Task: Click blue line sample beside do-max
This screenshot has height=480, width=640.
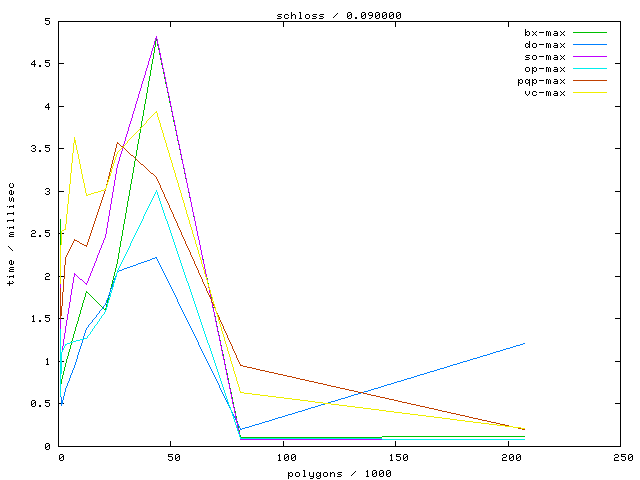Action: pyautogui.click(x=590, y=45)
